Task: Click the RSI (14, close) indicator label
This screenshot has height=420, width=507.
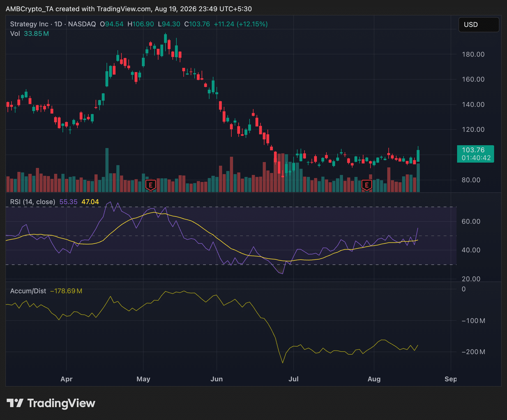Action: (x=33, y=202)
